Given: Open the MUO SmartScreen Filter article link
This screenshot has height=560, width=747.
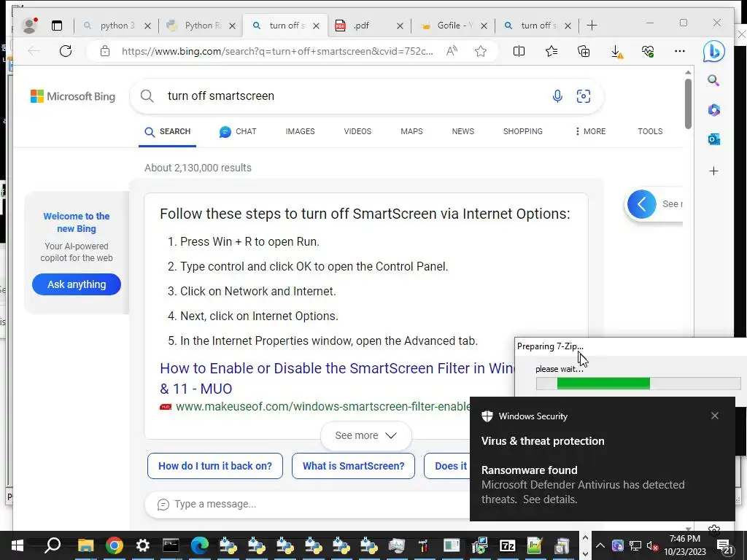Looking at the screenshot, I should click(x=337, y=378).
